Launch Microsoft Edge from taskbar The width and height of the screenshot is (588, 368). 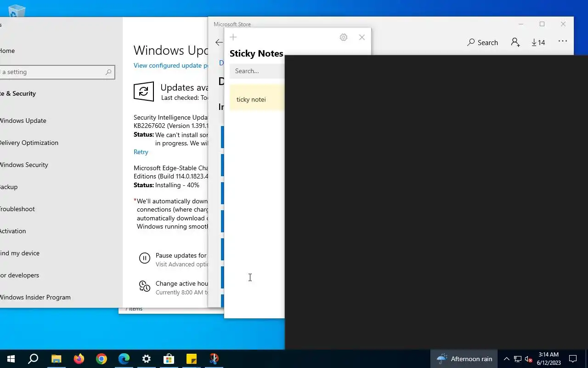coord(124,359)
